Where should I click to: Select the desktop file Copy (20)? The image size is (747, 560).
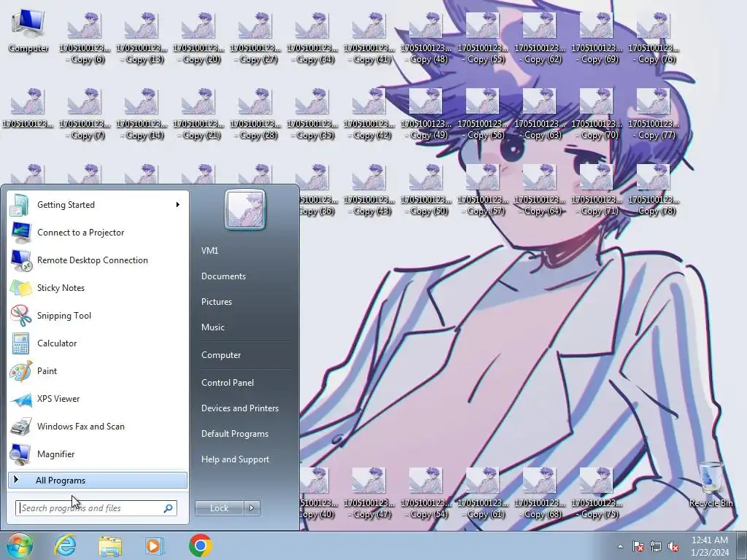coord(198,38)
